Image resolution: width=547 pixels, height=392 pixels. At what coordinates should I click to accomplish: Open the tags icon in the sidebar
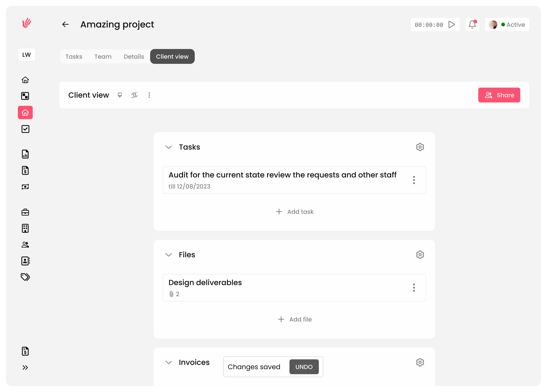point(25,277)
